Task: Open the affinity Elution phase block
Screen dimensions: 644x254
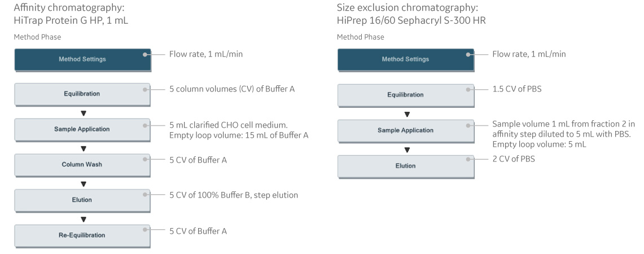Action: pos(82,199)
